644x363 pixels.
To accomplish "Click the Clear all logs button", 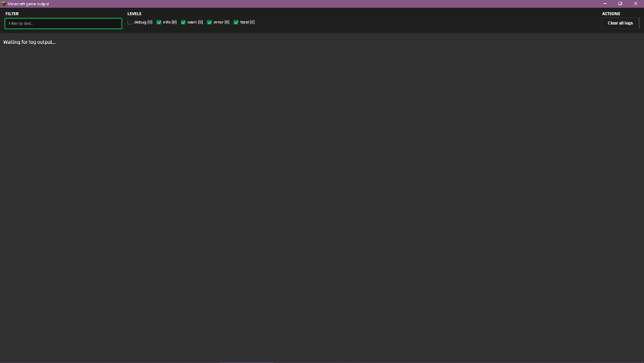I will coord(620,23).
